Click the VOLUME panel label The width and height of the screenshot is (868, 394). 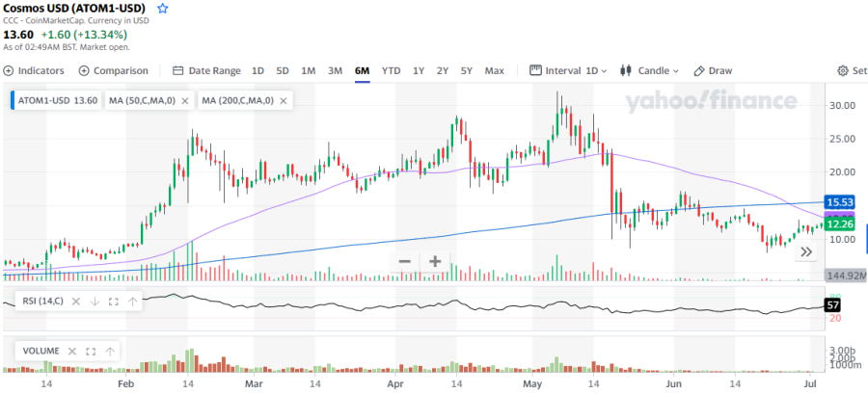[x=41, y=351]
